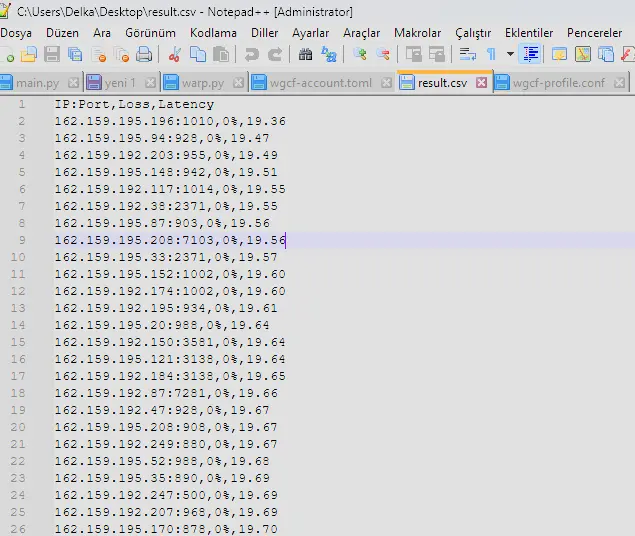Image resolution: width=635 pixels, height=536 pixels.
Task: Close the wgcf-profile.conf tab
Action: (x=619, y=83)
